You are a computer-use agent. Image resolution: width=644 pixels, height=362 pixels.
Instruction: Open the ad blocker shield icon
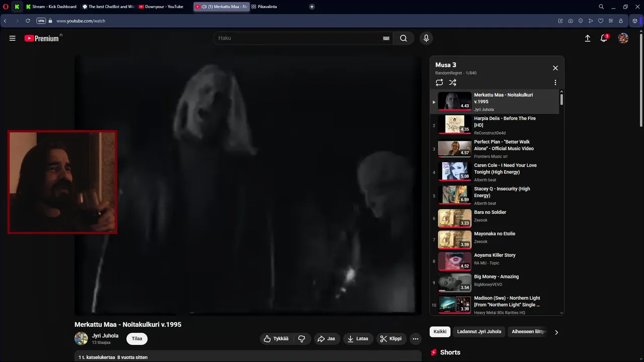pyautogui.click(x=581, y=21)
